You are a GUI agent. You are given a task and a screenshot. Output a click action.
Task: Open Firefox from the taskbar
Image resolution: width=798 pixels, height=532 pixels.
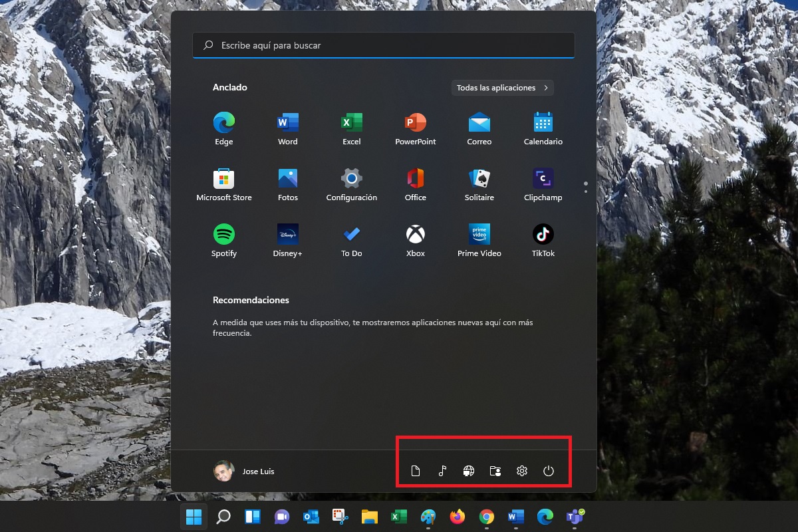click(457, 517)
